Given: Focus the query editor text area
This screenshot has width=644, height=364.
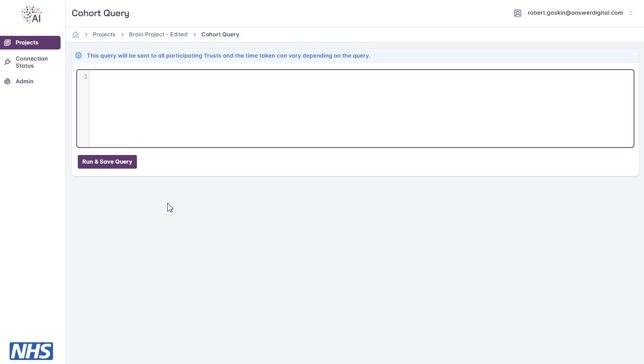Looking at the screenshot, I should click(361, 109).
